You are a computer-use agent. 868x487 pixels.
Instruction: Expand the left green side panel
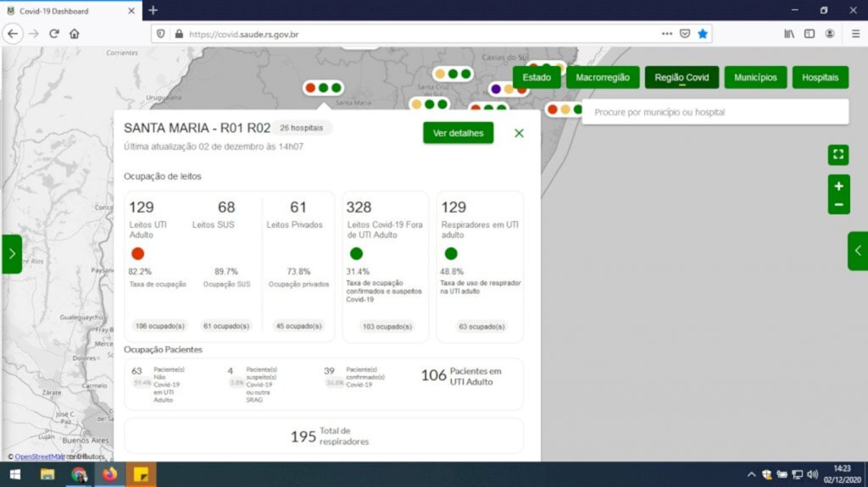point(12,253)
